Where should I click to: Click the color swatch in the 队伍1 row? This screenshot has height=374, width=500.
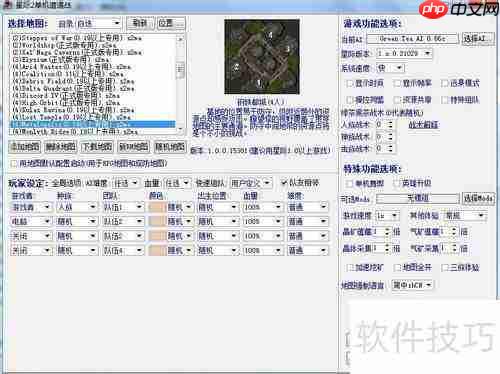coord(157,207)
